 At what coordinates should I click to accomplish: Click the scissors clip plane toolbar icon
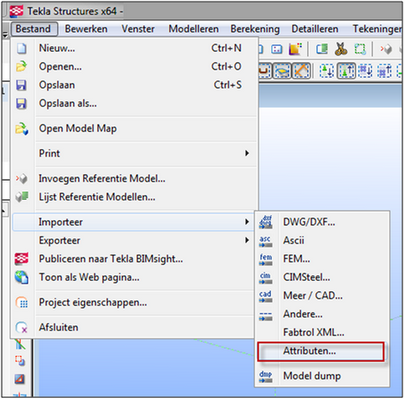click(341, 49)
